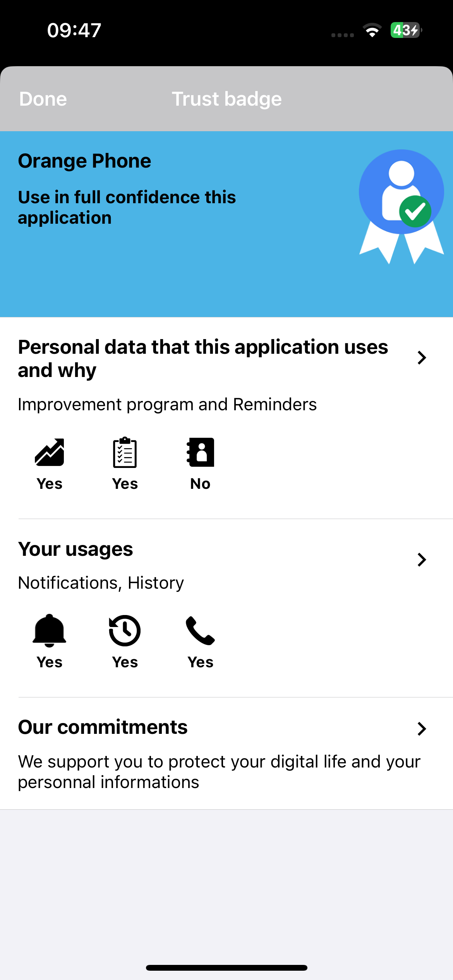The image size is (453, 980).
Task: Tap the Wi-Fi status icon
Action: tap(372, 30)
